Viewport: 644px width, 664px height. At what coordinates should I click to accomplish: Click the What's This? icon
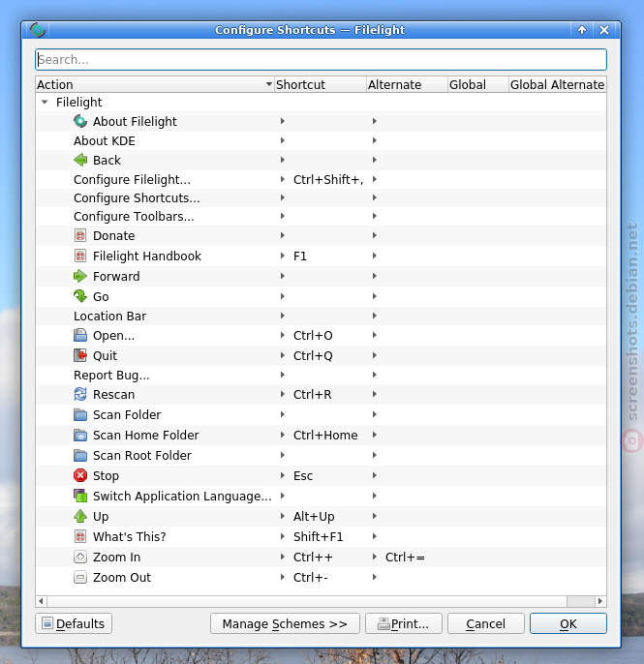pyautogui.click(x=80, y=536)
